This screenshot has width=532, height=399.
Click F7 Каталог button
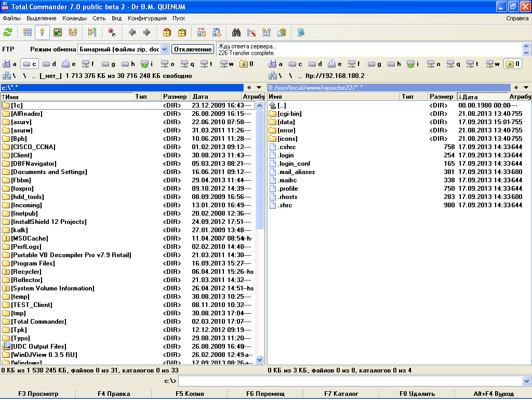tap(341, 394)
